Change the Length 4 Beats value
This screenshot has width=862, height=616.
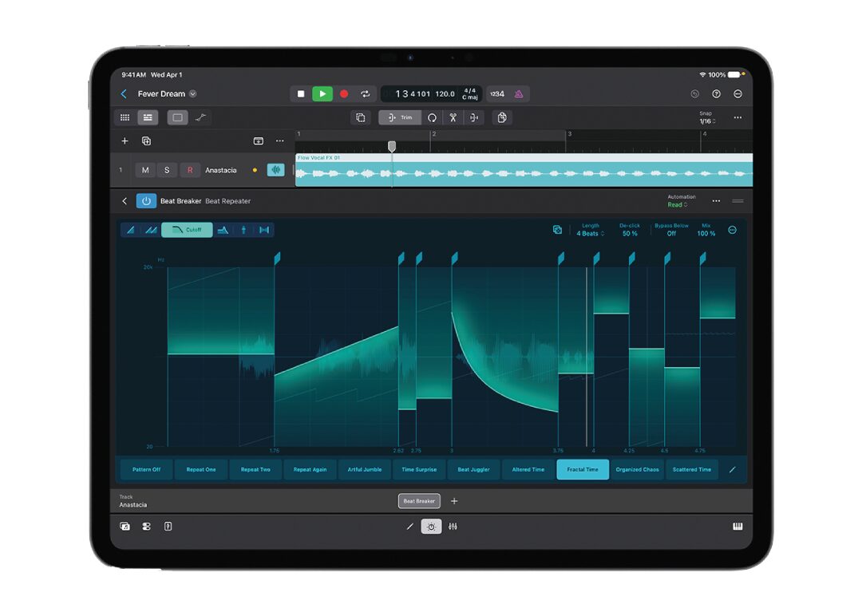[x=591, y=234]
